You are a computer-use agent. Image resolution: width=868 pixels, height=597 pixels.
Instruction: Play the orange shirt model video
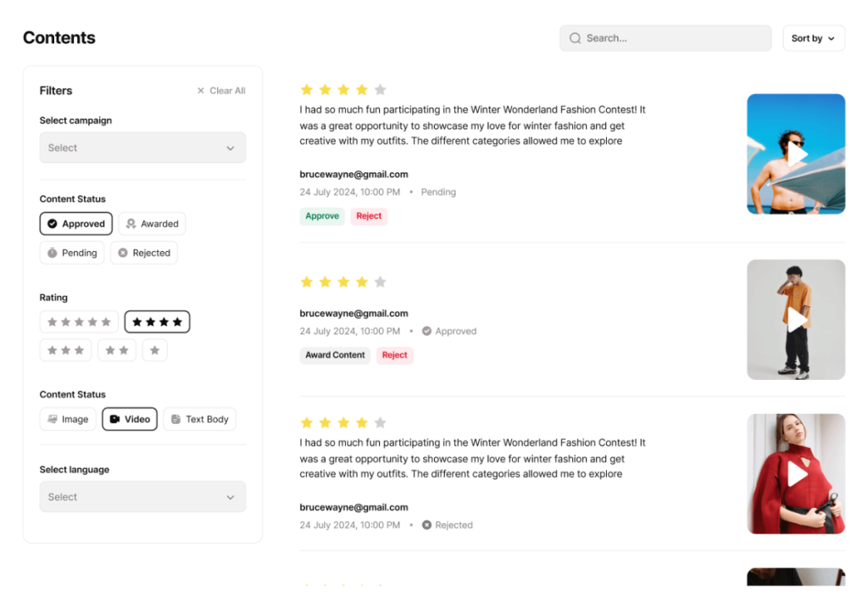[796, 320]
